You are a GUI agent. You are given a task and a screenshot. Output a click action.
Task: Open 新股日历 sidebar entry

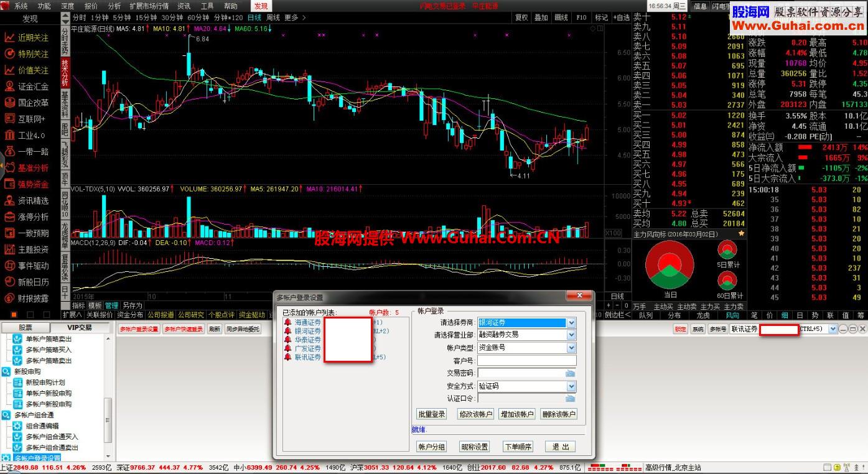click(x=26, y=282)
